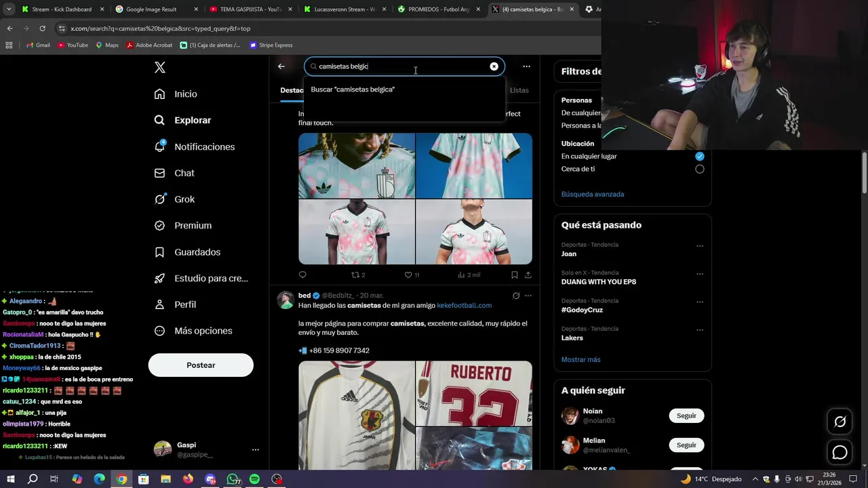Open Grok in the sidebar

click(x=174, y=199)
